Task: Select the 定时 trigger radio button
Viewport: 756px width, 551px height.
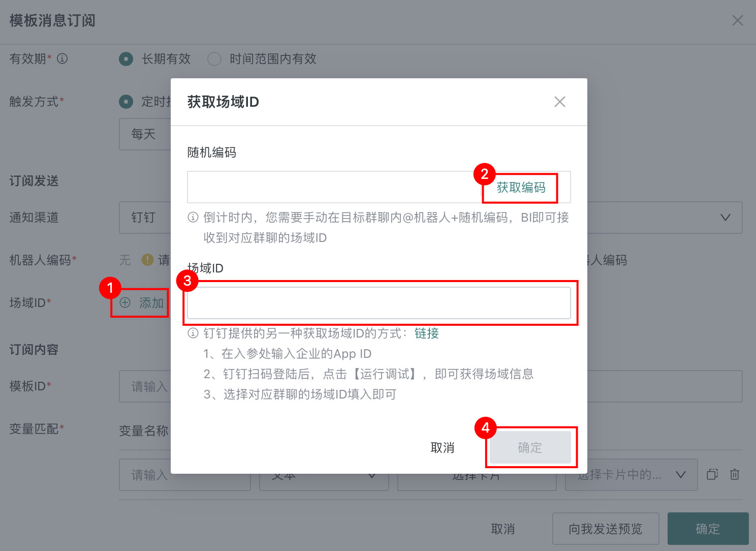Action: 126,102
